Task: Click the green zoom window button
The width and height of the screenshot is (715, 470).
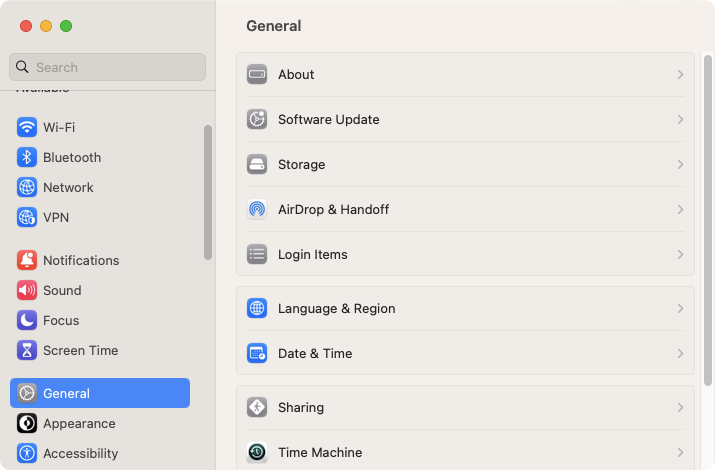Action: [x=66, y=26]
